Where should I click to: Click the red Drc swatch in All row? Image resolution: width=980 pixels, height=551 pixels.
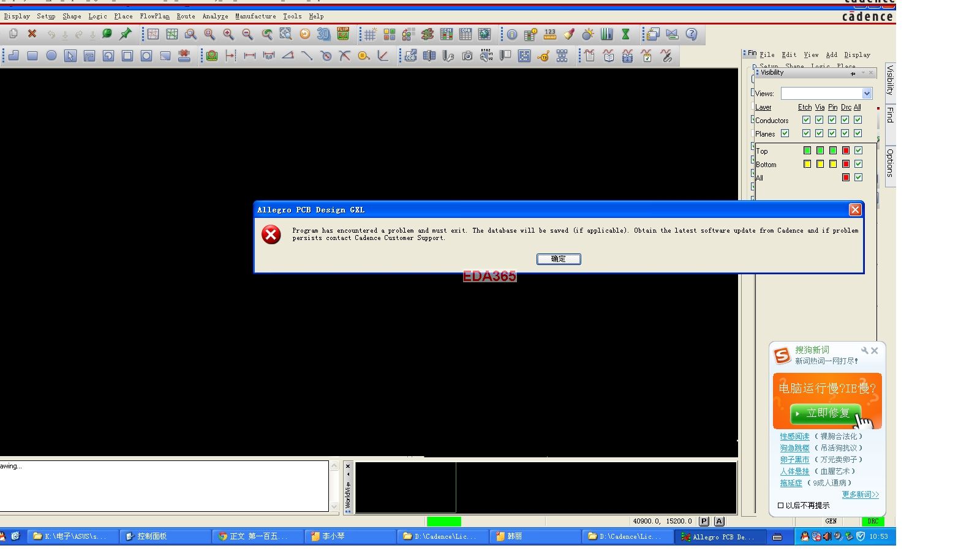845,178
